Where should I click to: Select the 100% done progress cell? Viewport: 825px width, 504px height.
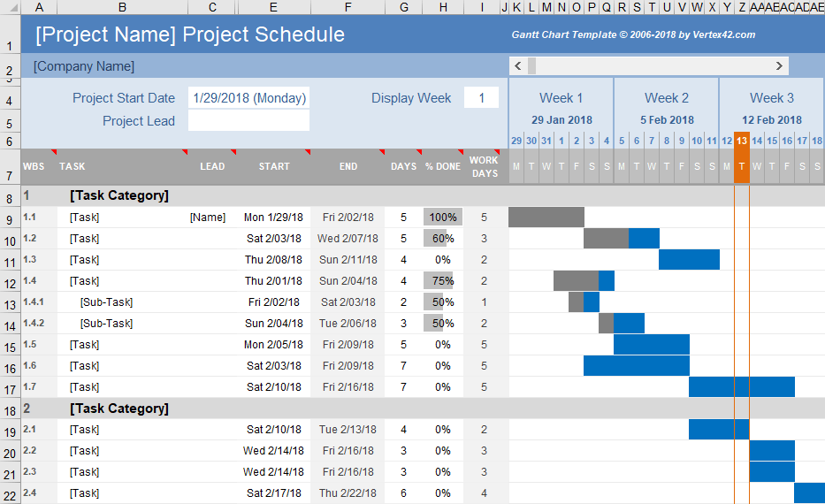coord(442,218)
